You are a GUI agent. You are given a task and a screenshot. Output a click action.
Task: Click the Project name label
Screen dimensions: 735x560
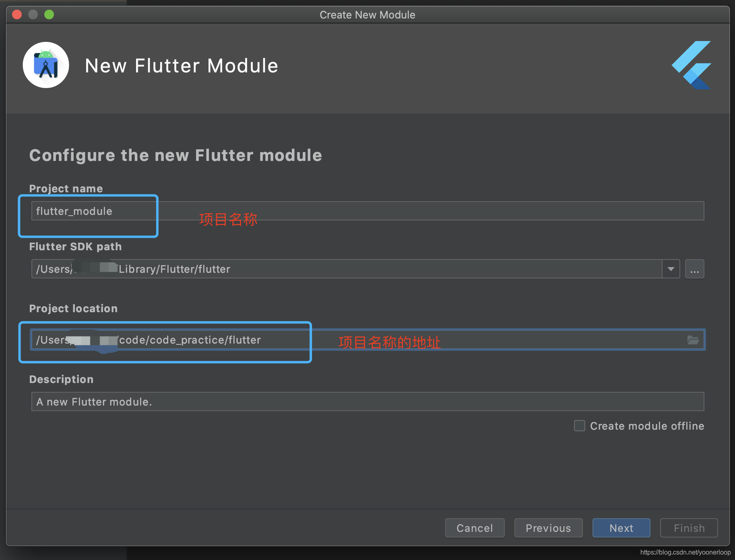point(66,189)
